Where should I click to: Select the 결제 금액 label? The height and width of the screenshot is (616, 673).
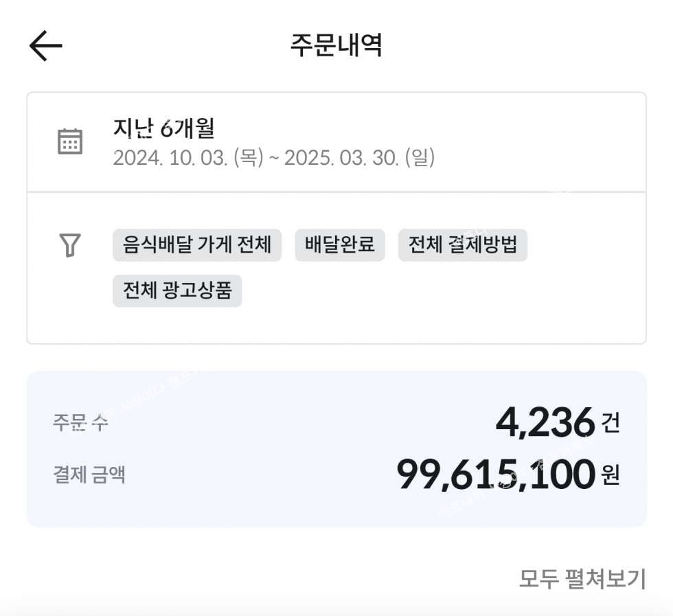(89, 475)
